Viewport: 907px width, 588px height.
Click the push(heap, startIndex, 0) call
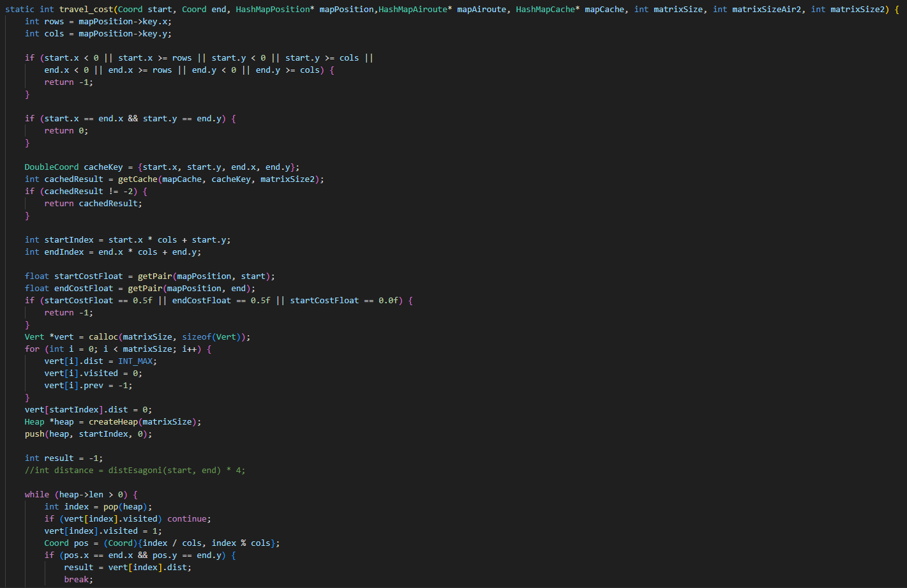point(88,434)
